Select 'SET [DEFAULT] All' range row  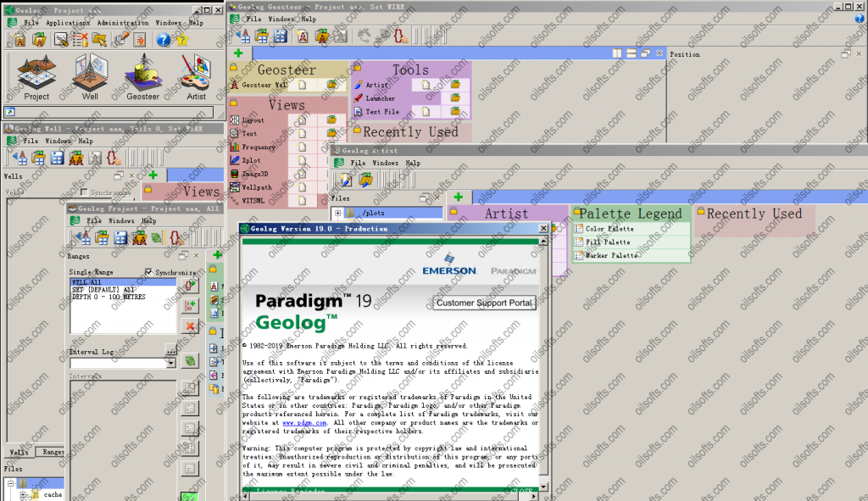pyautogui.click(x=123, y=290)
